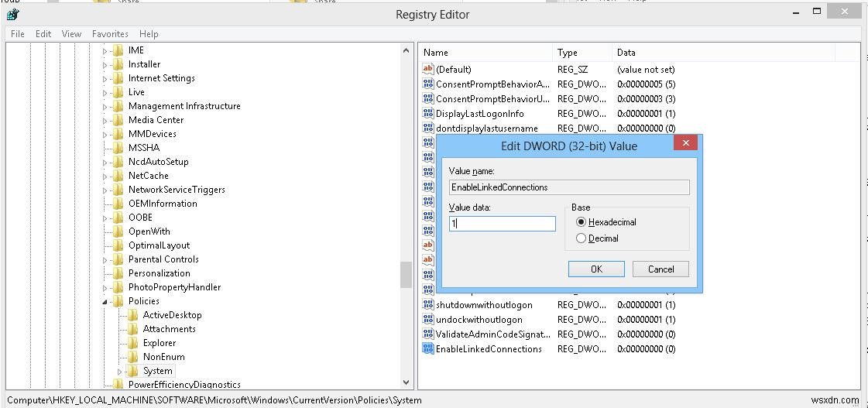
Task: Click the OpenWith folder icon
Action: click(118, 231)
